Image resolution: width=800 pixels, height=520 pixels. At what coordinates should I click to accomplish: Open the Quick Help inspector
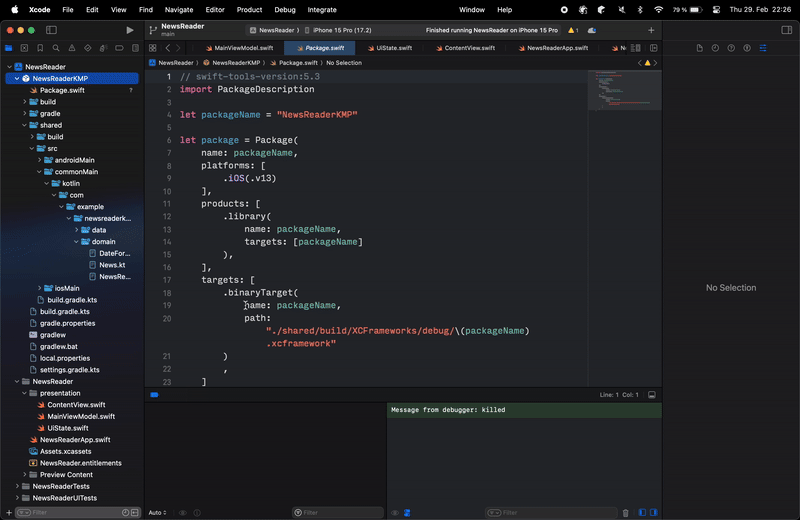click(x=731, y=48)
